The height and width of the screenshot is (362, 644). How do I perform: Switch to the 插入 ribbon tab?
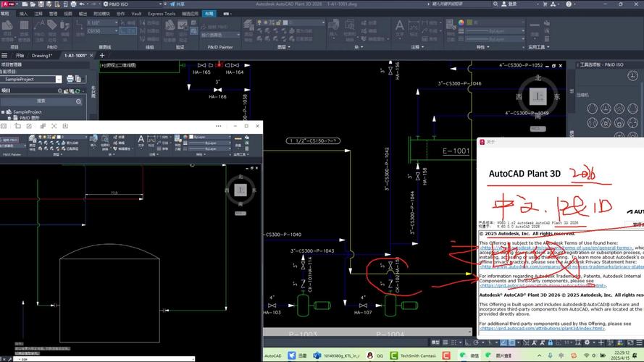click(23, 14)
